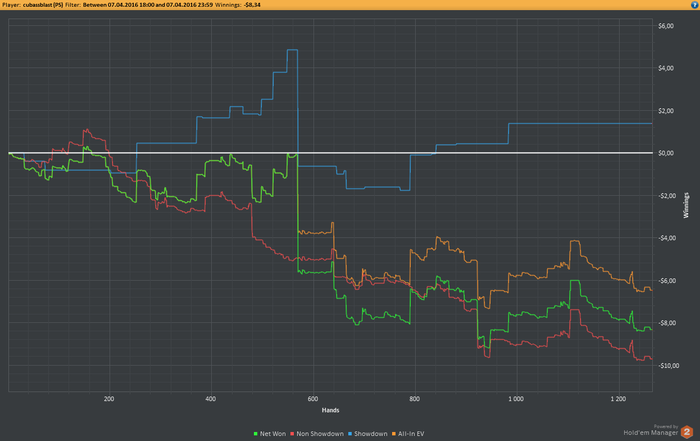Click the $4,00 y-axis label

click(x=666, y=68)
